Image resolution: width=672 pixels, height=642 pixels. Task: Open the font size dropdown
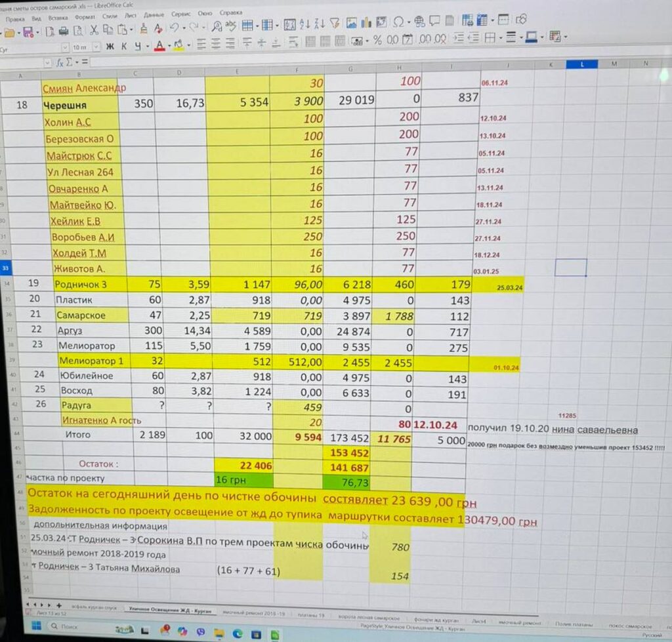pyautogui.click(x=96, y=47)
